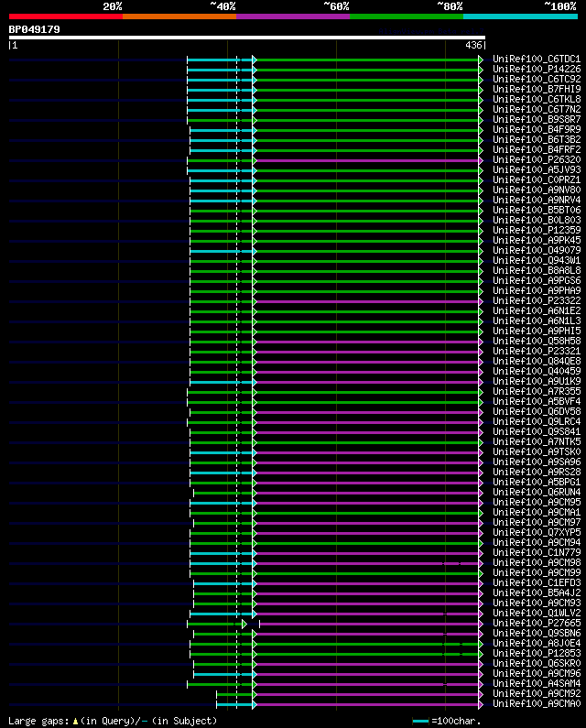Select label UniRef100_A8J0E4
This screenshot has width=586, height=728.
click(537, 643)
